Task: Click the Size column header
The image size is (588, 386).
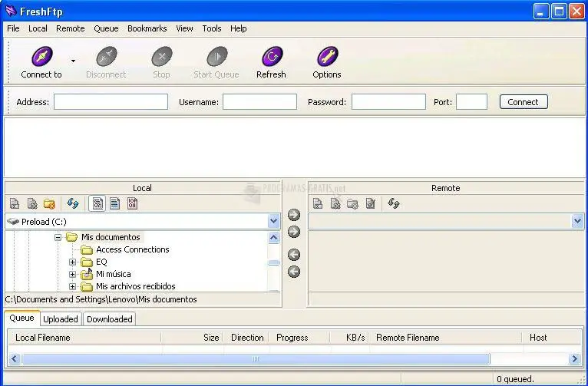Action: tap(193, 338)
